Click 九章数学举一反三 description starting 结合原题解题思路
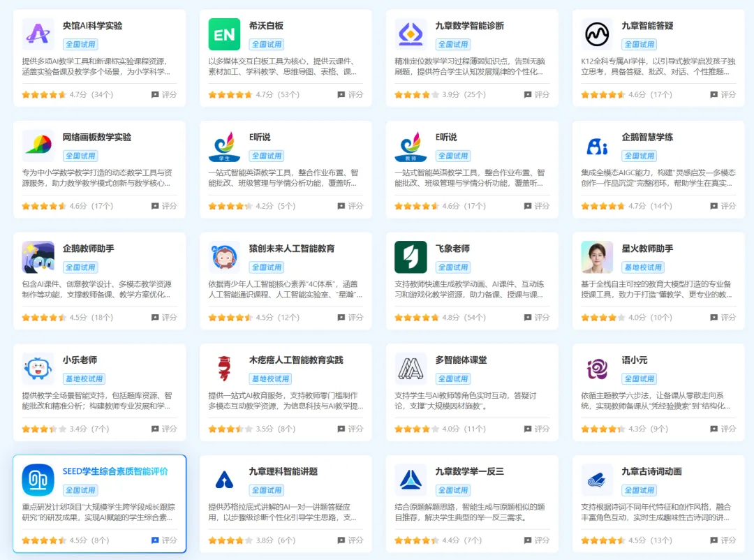This screenshot has width=754, height=560. click(469, 512)
